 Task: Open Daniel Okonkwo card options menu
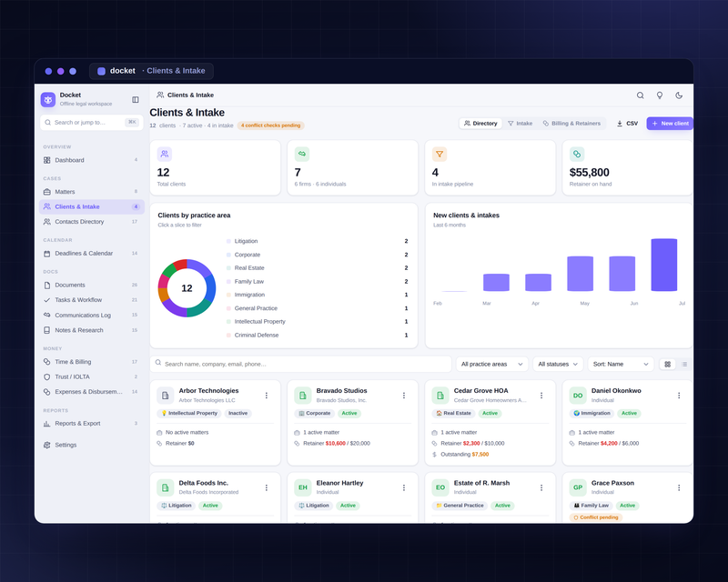(679, 396)
